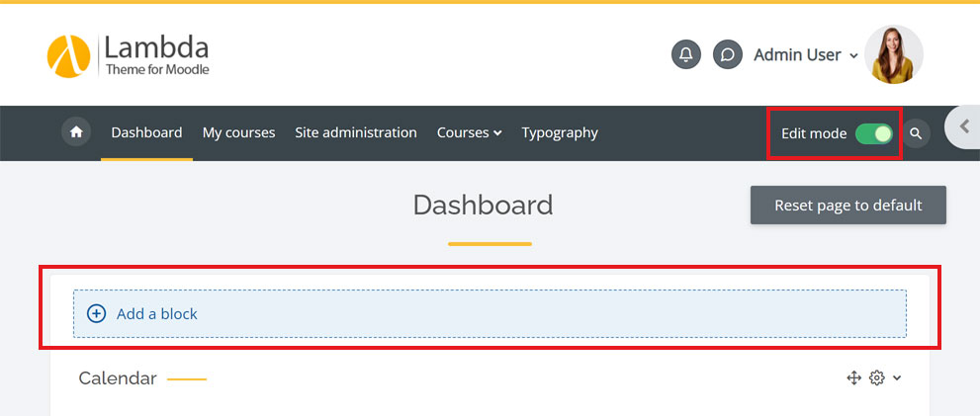980x416 pixels.
Task: Open the messages speech bubble icon
Action: (727, 54)
